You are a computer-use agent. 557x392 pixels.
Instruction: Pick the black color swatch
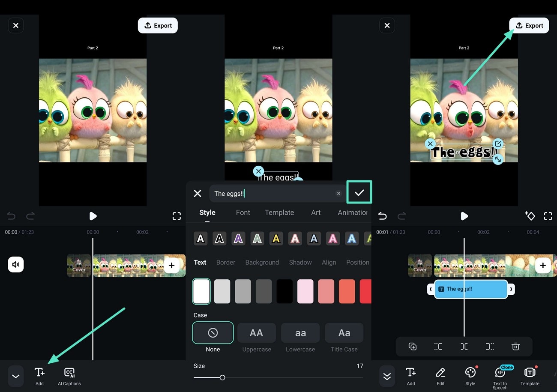[x=284, y=291]
